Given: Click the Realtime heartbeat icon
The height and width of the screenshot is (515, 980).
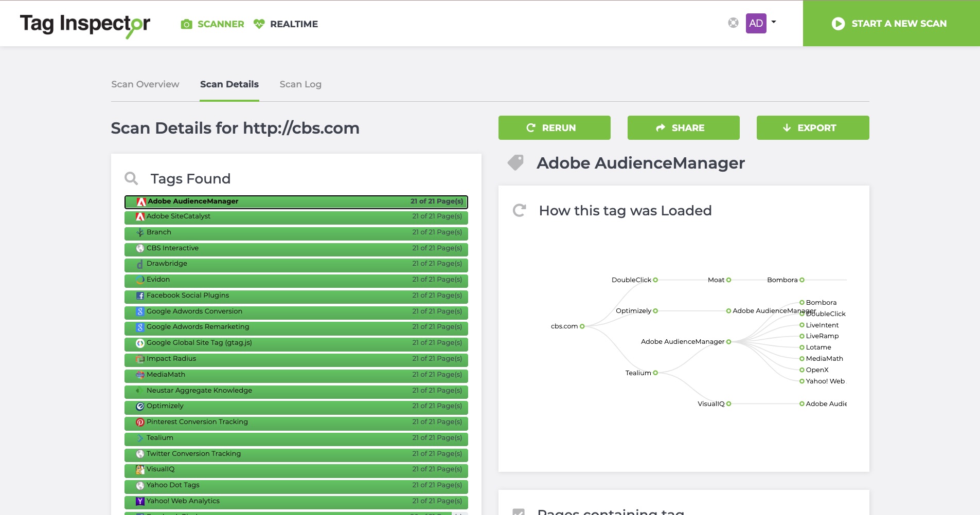Looking at the screenshot, I should click(x=259, y=24).
